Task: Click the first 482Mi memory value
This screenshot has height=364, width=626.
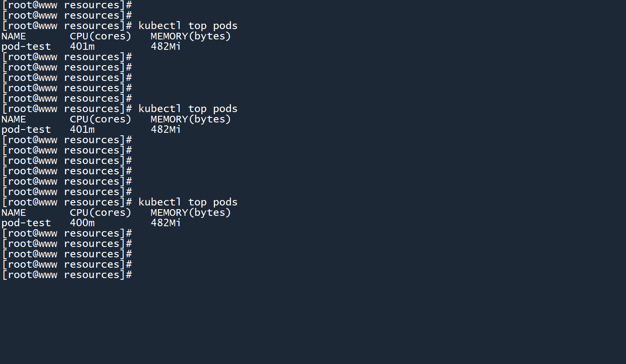Action: (166, 46)
